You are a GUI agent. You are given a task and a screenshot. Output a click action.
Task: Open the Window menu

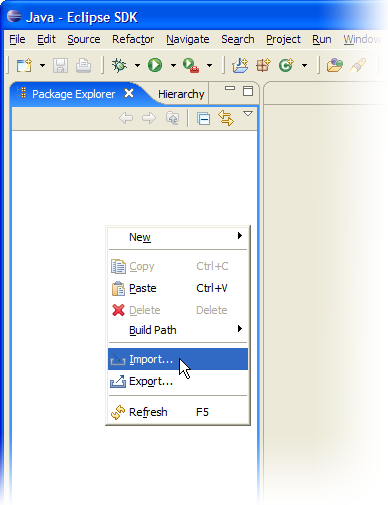pyautogui.click(x=362, y=39)
